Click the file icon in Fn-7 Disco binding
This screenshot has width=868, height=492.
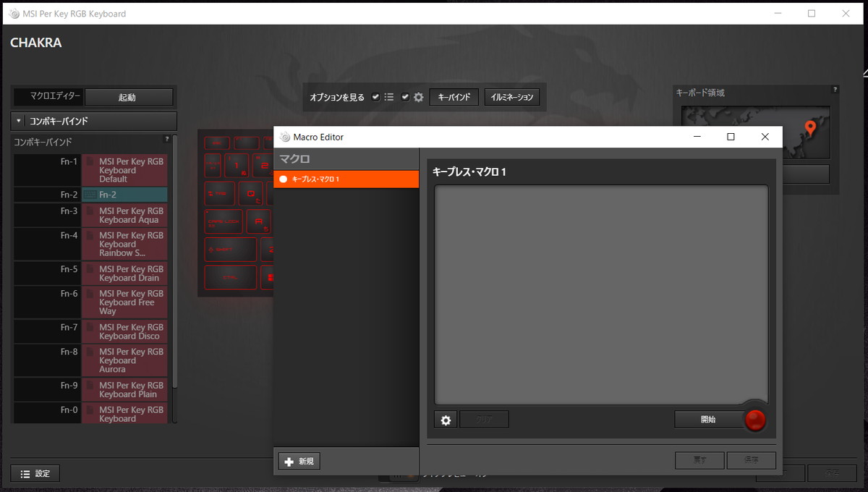[x=90, y=328]
